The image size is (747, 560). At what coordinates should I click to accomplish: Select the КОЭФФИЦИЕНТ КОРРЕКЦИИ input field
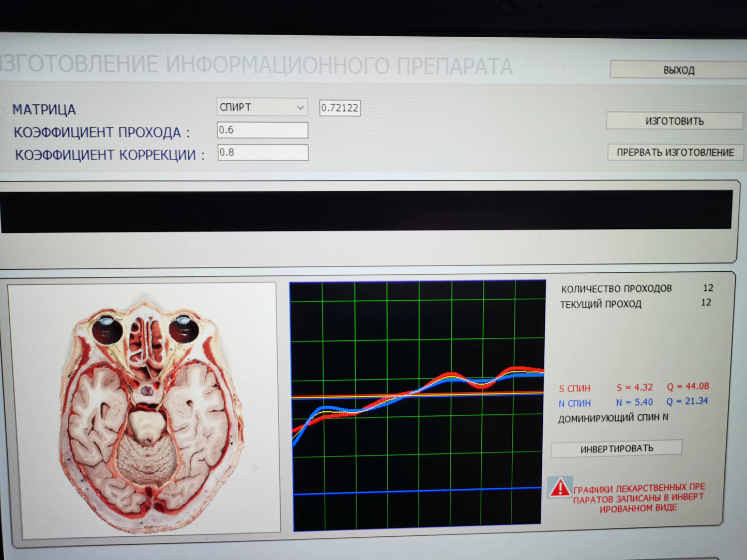coord(263,152)
